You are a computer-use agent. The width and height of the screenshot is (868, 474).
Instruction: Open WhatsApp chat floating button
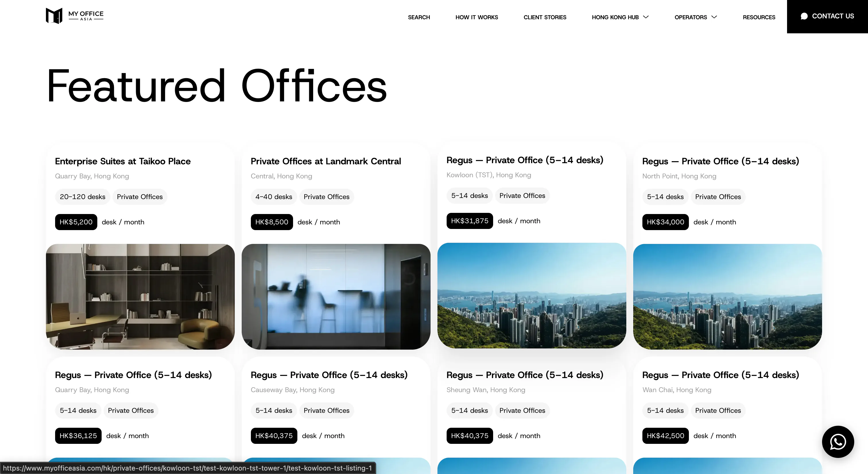click(838, 442)
